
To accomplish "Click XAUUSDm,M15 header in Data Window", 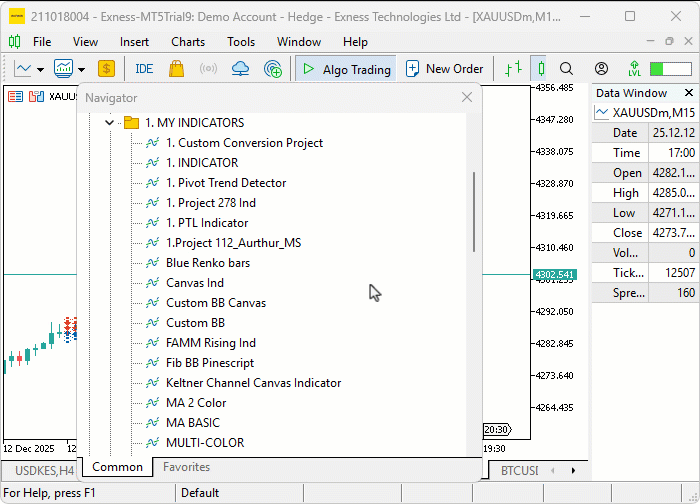I will click(x=646, y=112).
